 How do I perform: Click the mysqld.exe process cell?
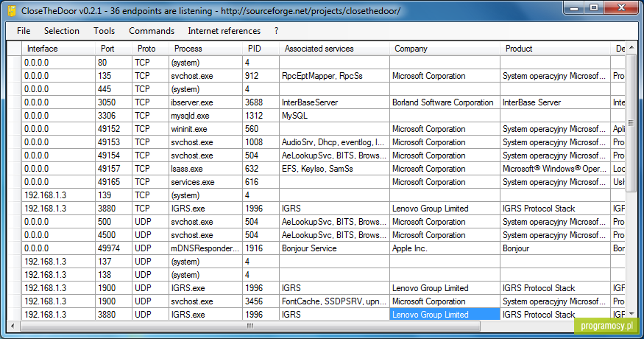click(206, 116)
